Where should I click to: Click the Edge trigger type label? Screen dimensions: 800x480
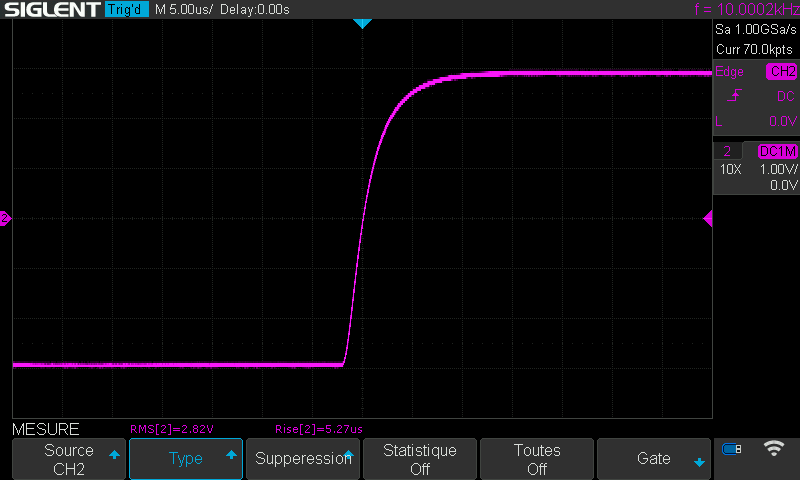[x=729, y=72]
